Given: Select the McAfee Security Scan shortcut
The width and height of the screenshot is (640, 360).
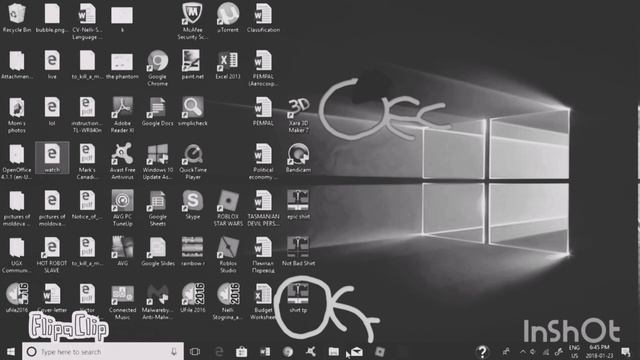Looking at the screenshot, I should [x=192, y=21].
